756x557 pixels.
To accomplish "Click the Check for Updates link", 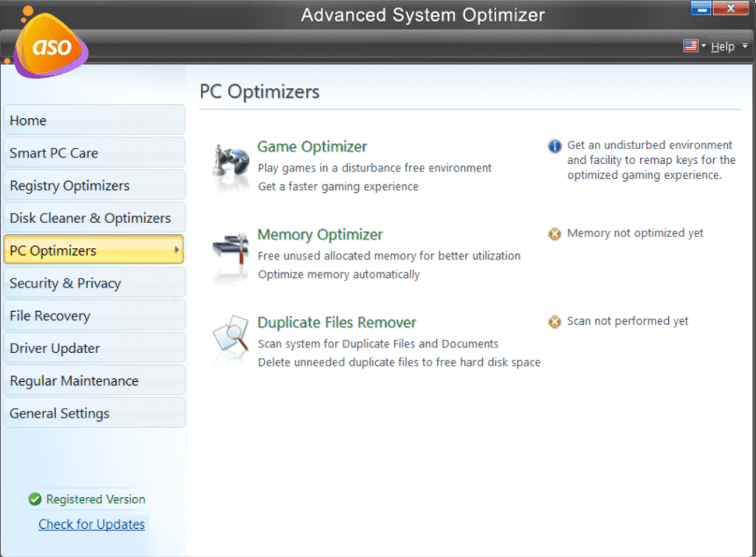I will [92, 524].
